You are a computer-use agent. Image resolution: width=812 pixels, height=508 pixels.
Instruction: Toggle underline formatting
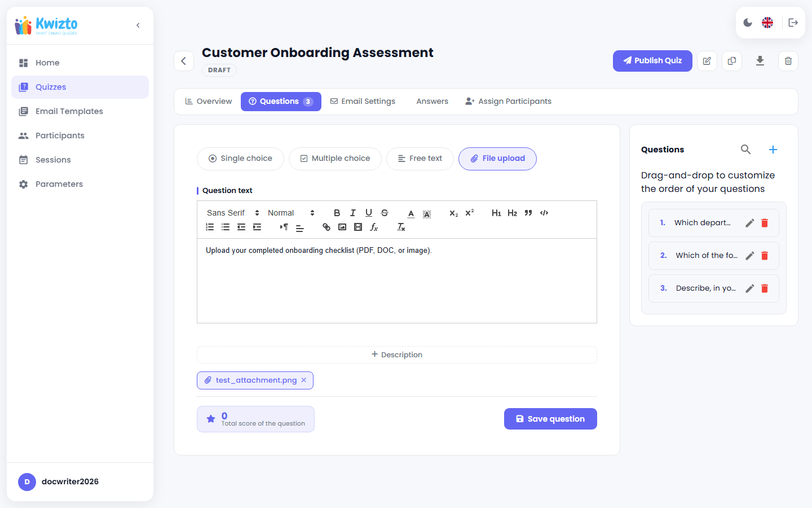pos(369,213)
